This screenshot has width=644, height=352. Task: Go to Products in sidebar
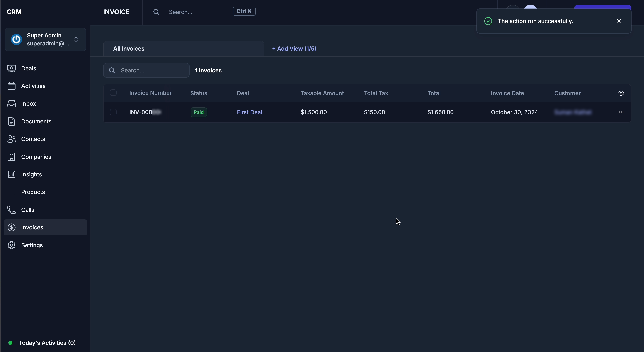pyautogui.click(x=33, y=192)
